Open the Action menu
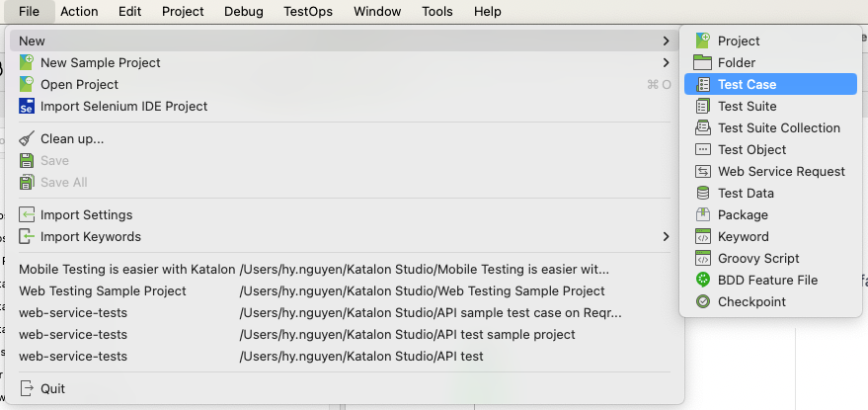The image size is (868, 410). [79, 11]
